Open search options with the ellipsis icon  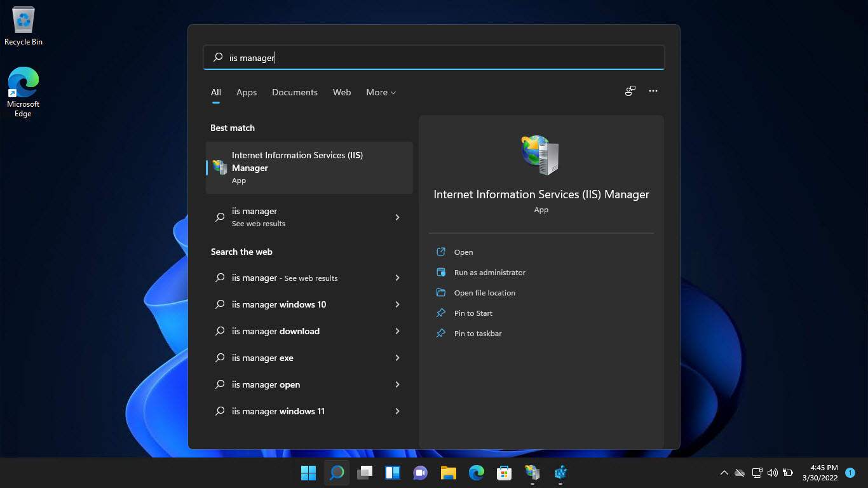coord(653,91)
